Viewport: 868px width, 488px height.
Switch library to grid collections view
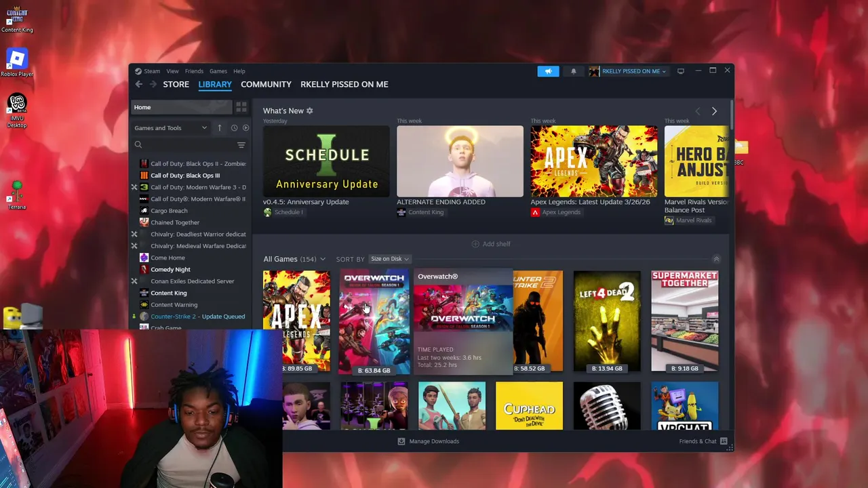tap(241, 107)
